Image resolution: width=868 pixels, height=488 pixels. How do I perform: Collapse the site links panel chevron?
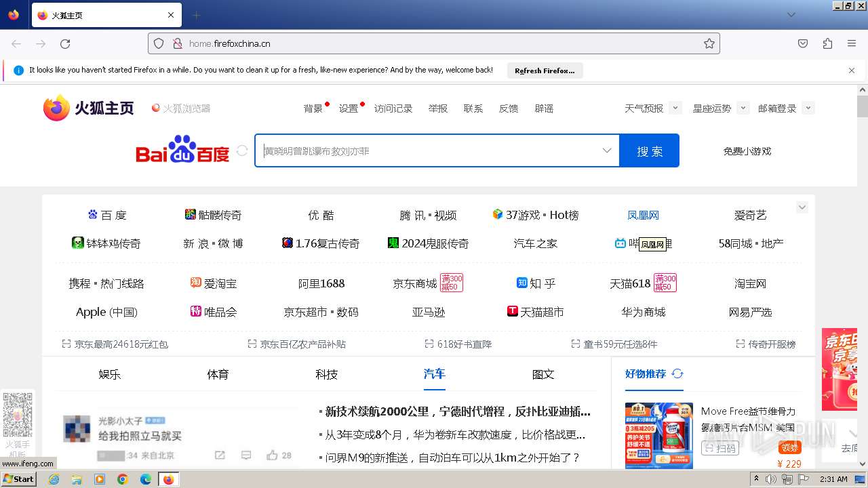click(802, 207)
